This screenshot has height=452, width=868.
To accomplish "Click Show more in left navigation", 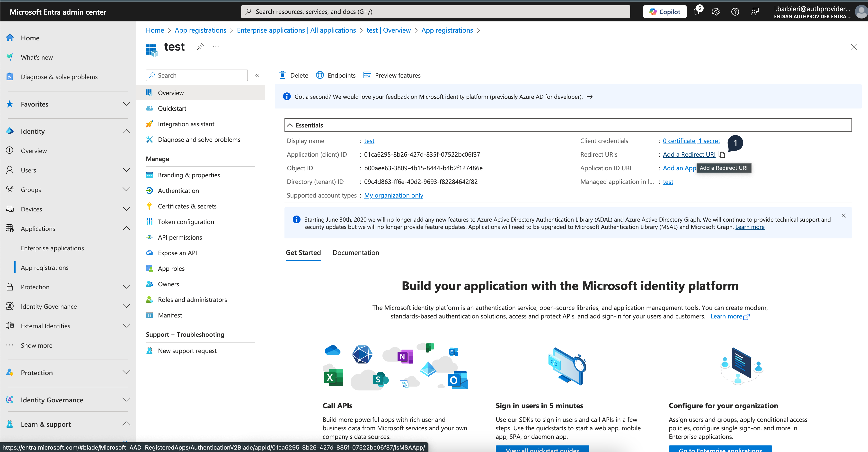I will coord(36,345).
